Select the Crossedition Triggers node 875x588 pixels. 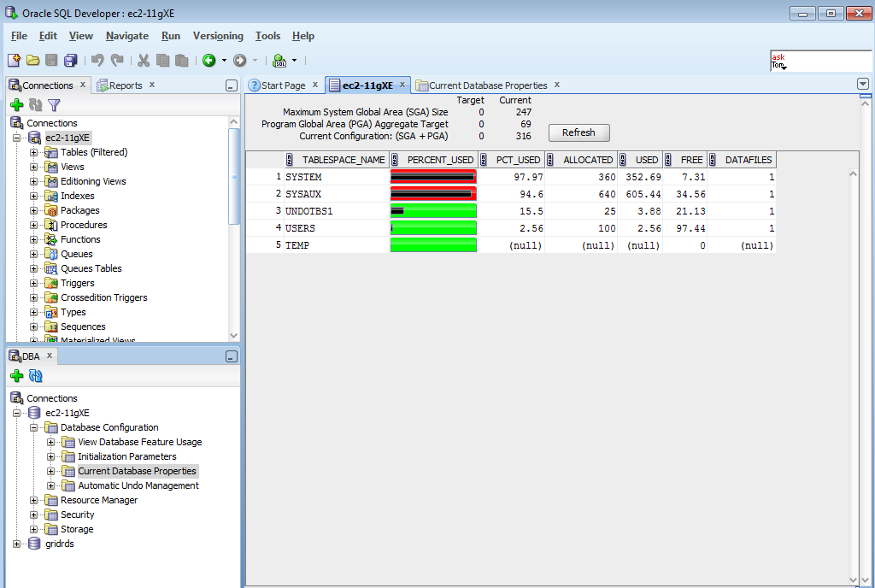click(103, 298)
